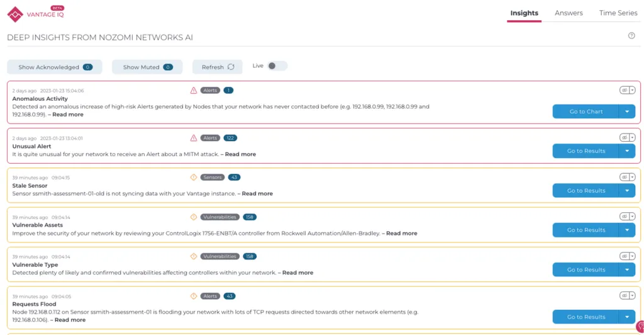
Task: Click Go to Results for Vulnerable Type
Action: click(586, 270)
